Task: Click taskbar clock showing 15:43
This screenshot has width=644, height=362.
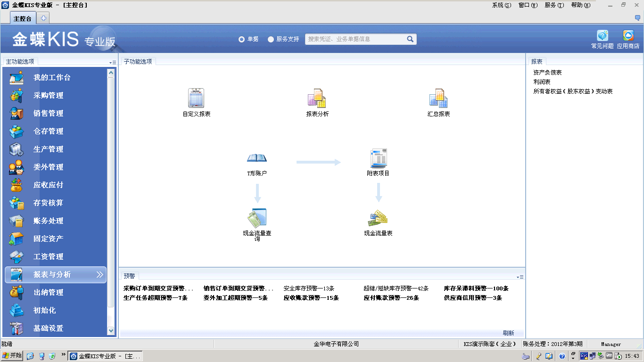Action: (x=632, y=356)
